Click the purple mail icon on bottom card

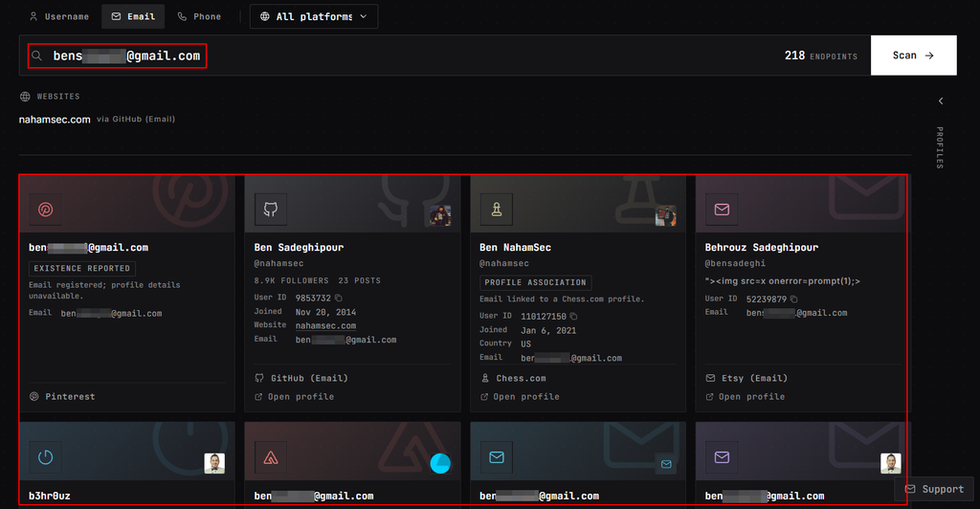(722, 457)
